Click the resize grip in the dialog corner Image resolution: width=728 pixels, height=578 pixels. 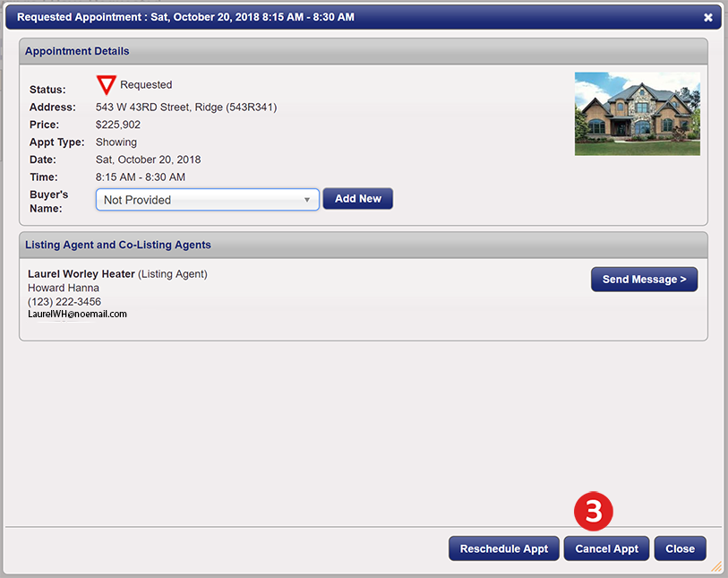[716, 567]
